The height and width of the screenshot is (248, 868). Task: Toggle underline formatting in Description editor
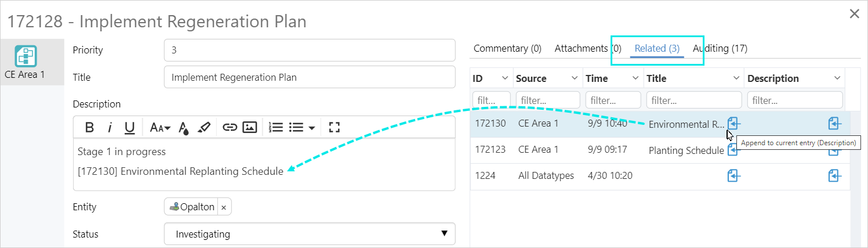[x=130, y=128]
